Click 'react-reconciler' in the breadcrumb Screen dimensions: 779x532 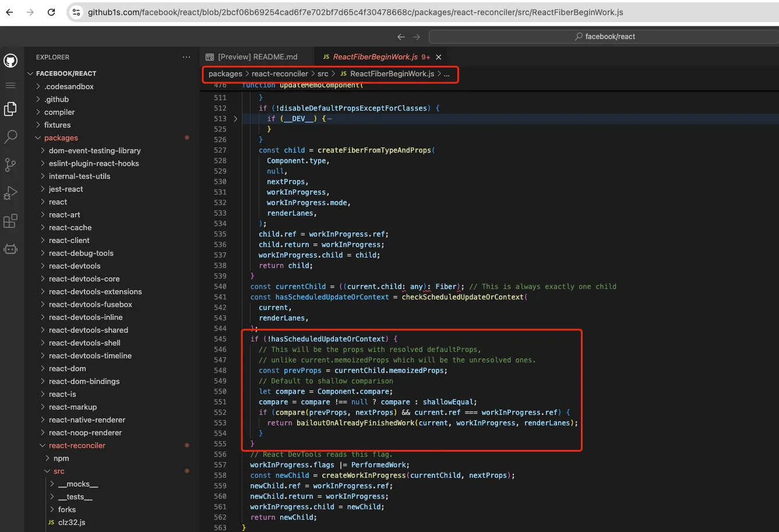point(280,74)
